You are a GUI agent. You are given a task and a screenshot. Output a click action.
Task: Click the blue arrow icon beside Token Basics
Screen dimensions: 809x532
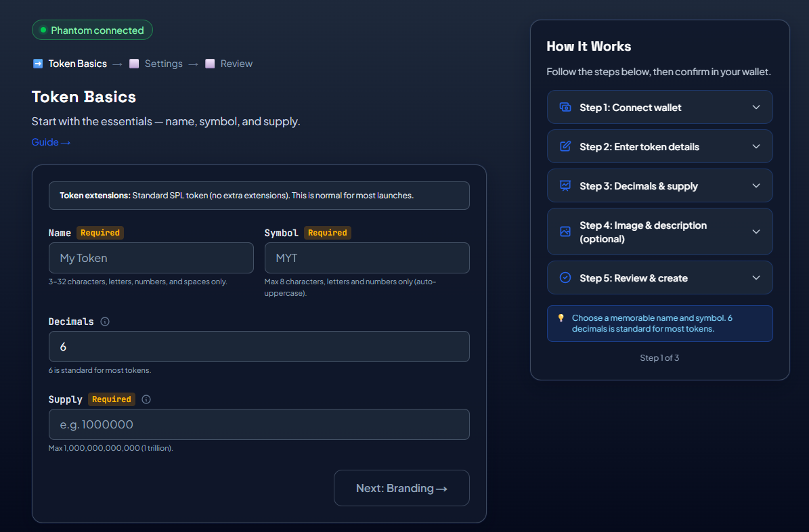[x=37, y=63]
